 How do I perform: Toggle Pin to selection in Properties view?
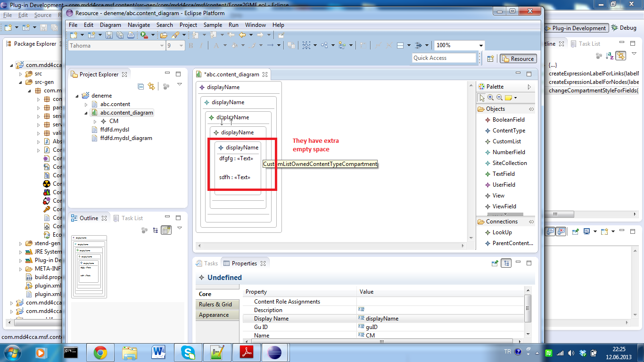[x=495, y=263]
